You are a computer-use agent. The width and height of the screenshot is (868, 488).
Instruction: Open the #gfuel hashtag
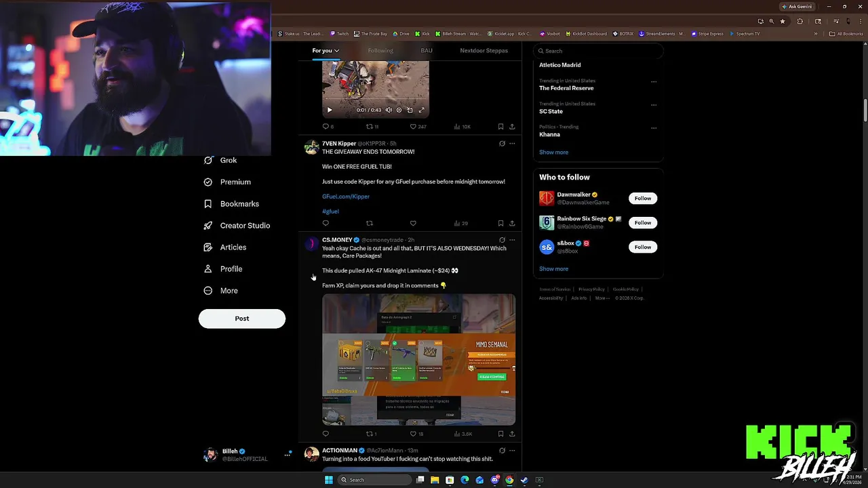click(x=330, y=211)
